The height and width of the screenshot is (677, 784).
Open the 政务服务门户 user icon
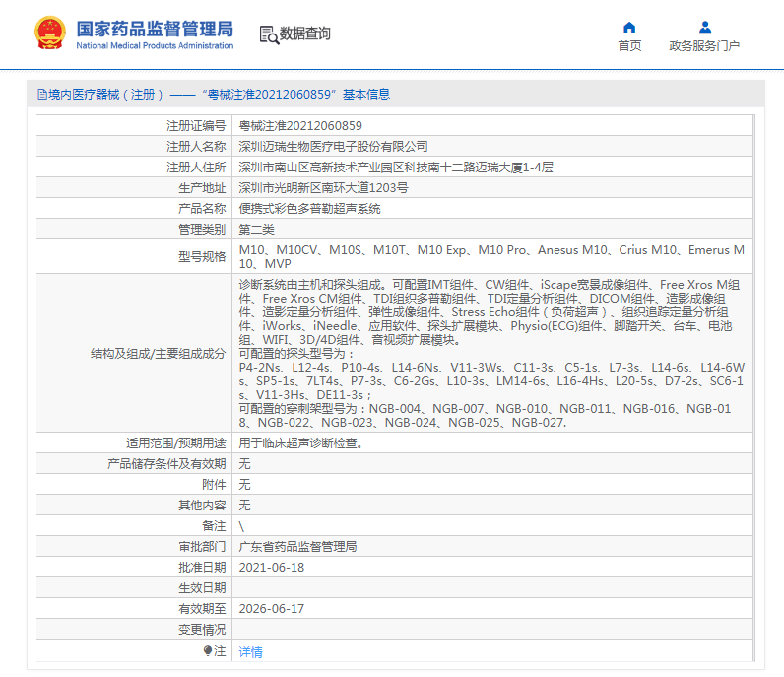(705, 27)
